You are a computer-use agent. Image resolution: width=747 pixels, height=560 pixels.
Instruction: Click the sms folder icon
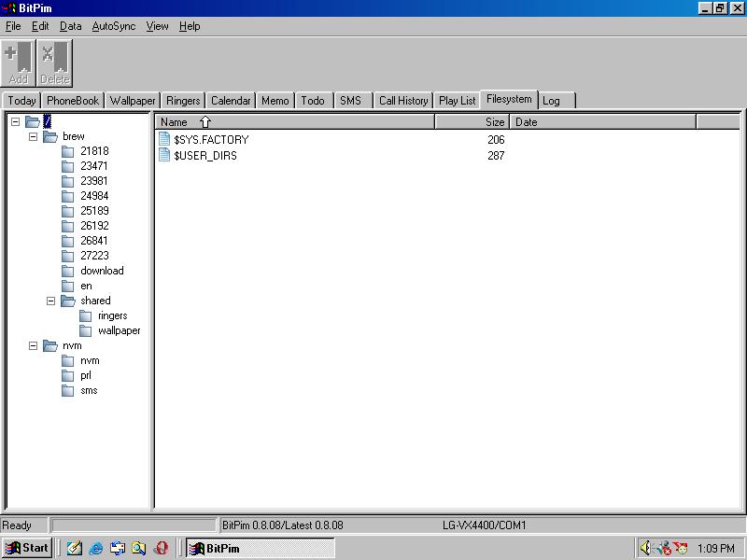tap(67, 391)
